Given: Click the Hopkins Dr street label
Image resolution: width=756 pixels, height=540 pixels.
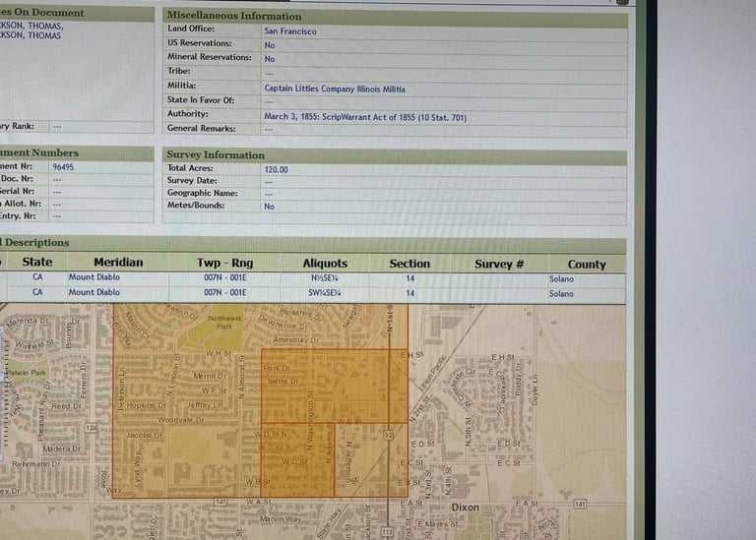Looking at the screenshot, I should pos(146,405).
